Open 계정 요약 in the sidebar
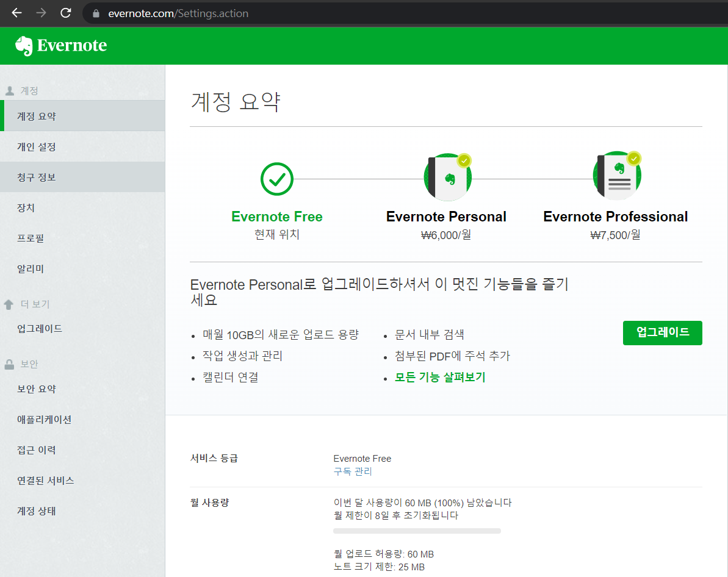 point(82,116)
